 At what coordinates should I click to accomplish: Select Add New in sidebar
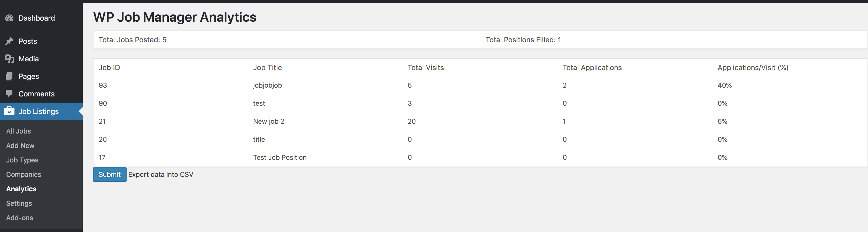pyautogui.click(x=20, y=146)
